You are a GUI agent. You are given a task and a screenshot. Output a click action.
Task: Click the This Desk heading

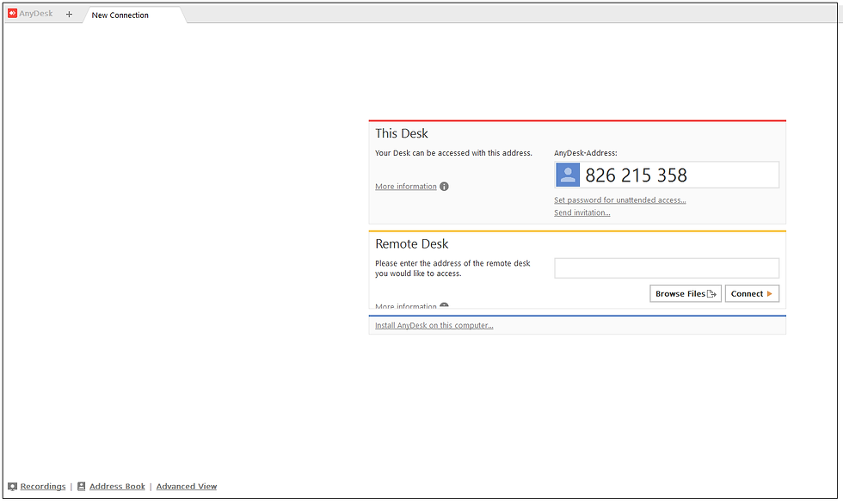tap(402, 133)
